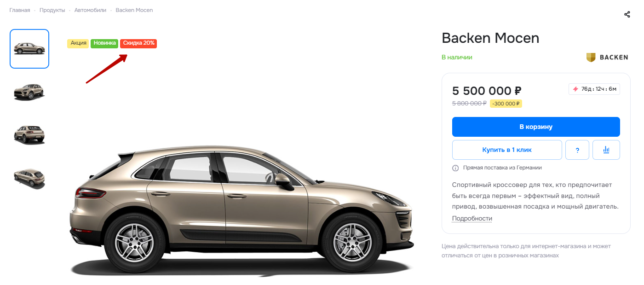Click the Акция yellow label

tap(78, 43)
